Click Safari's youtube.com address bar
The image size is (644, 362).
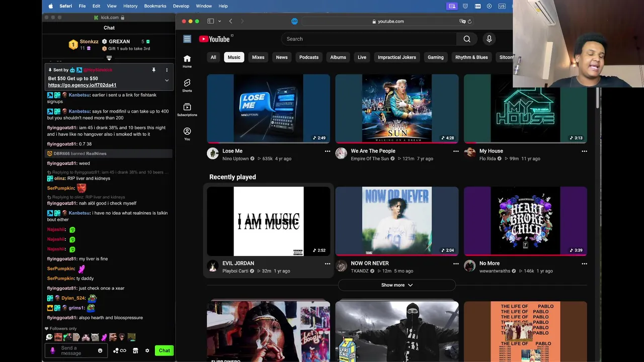(387, 21)
